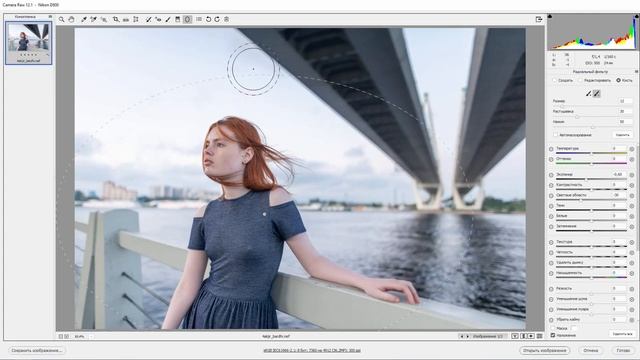640x360 pixels.
Task: Click Открыть изображение button
Action: [x=544, y=350]
